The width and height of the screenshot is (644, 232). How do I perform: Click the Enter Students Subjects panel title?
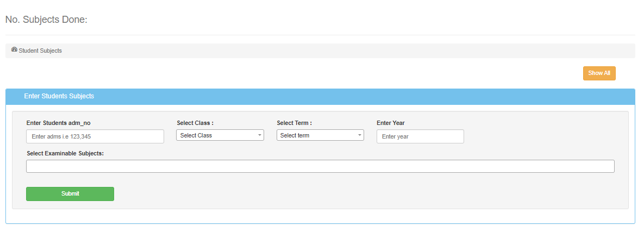pos(59,96)
